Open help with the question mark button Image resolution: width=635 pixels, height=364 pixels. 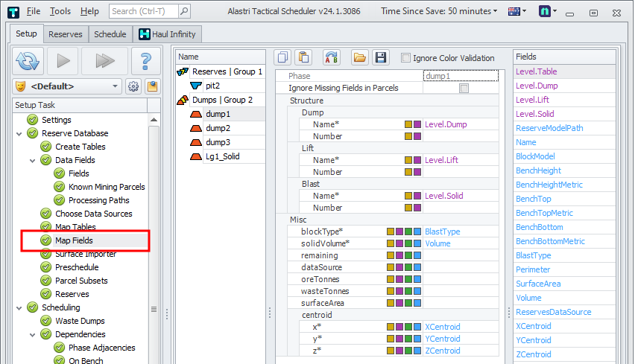tap(146, 61)
